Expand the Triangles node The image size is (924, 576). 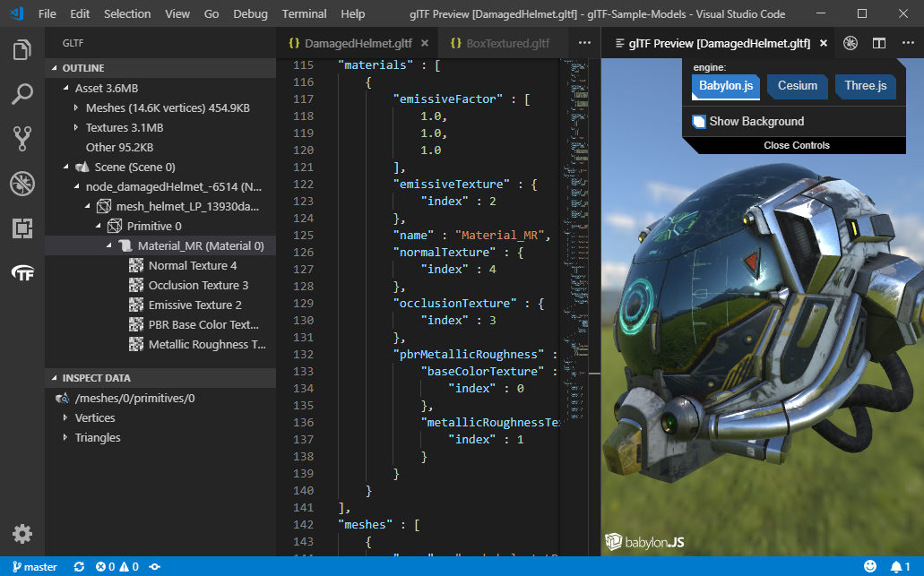(x=65, y=437)
